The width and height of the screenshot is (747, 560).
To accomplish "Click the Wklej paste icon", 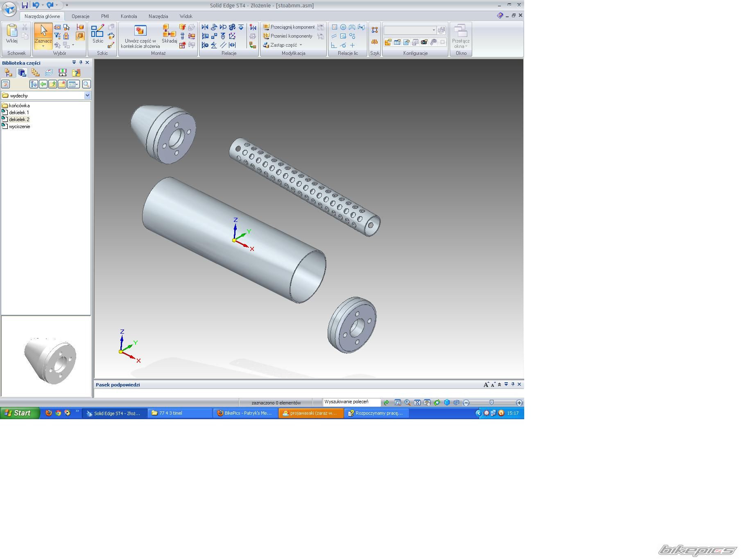I will tap(12, 31).
